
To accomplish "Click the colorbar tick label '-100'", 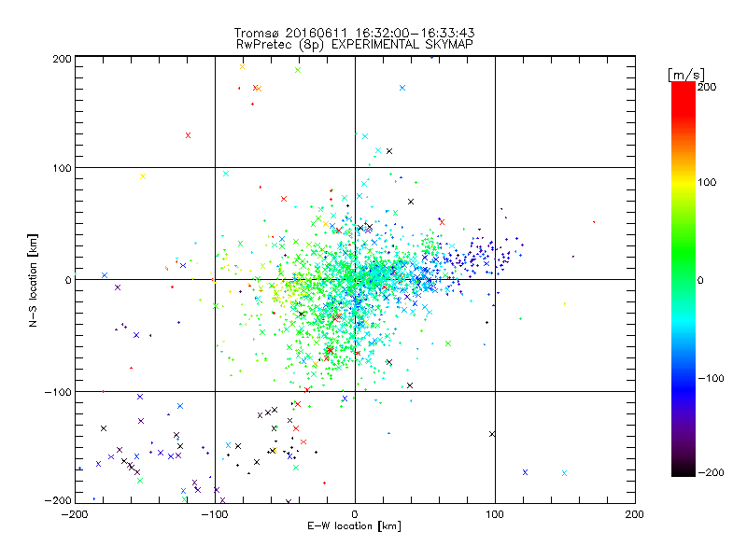I will (x=711, y=378).
